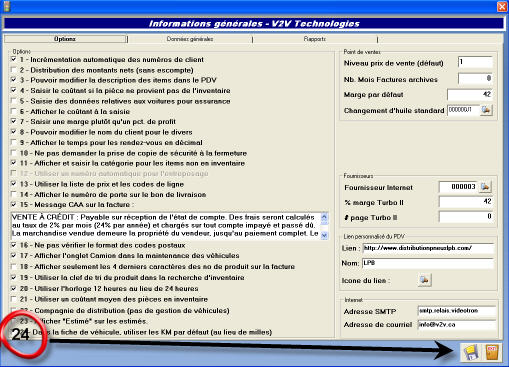Click the Fournisseurs group label

click(x=358, y=176)
